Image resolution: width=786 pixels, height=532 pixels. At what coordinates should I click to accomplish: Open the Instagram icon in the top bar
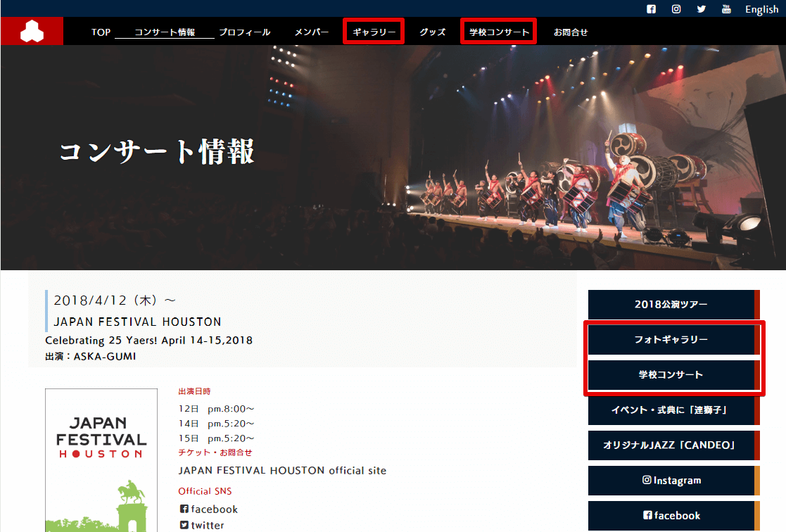point(676,9)
